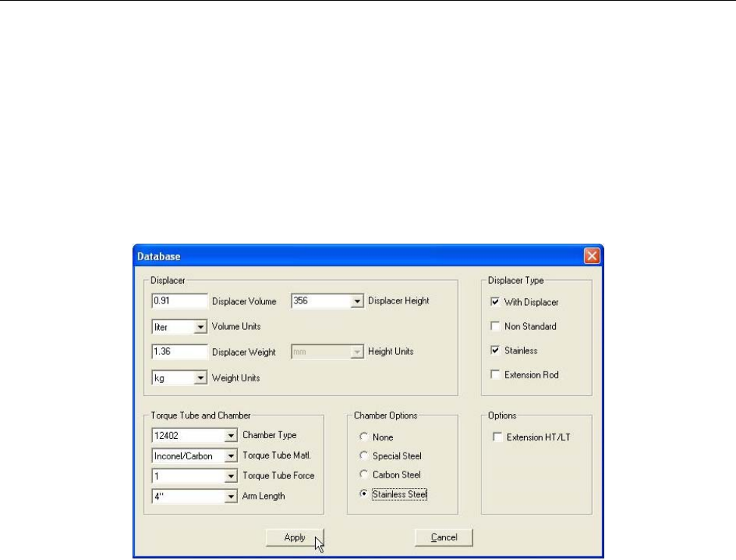This screenshot has height=560, width=736.
Task: Click the Displacer Weight input field
Action: point(179,352)
